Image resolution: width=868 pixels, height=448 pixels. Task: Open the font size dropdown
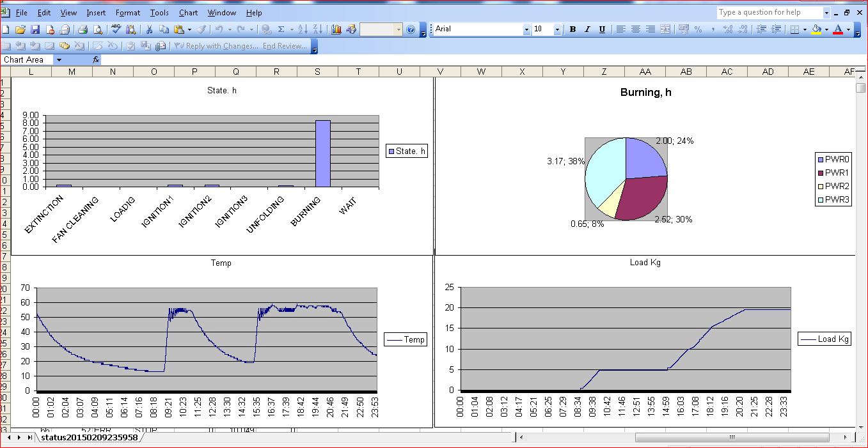click(556, 29)
